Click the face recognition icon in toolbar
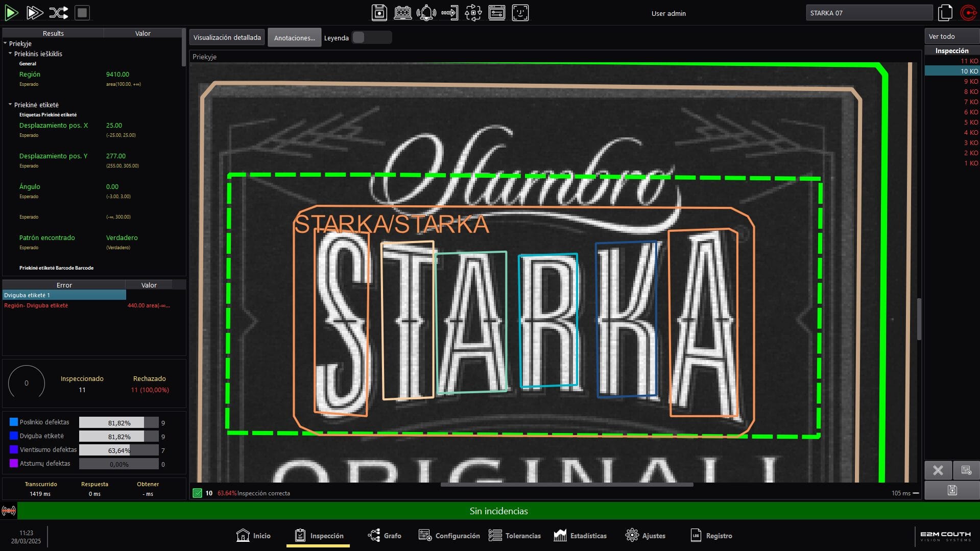Viewport: 980px width, 551px height. pyautogui.click(x=520, y=13)
